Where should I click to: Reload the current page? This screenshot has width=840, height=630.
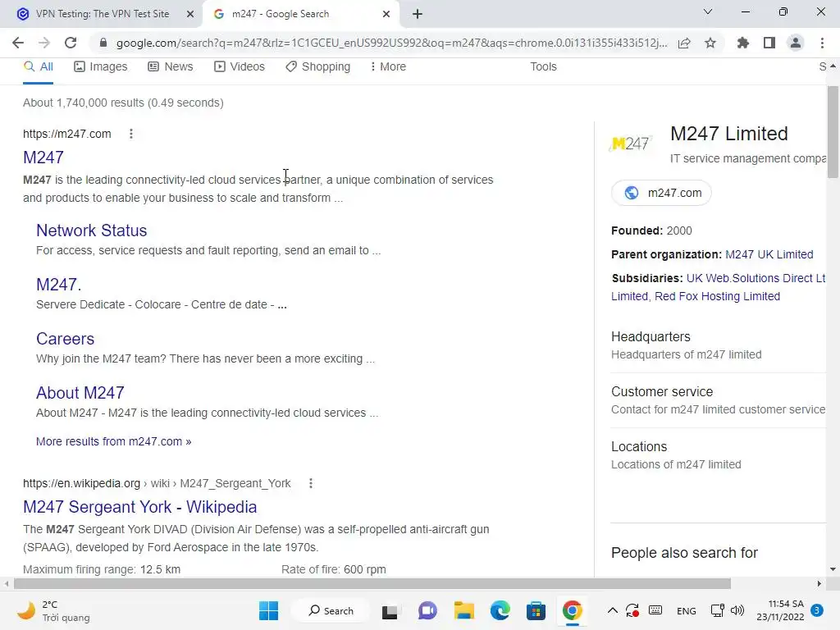click(71, 43)
